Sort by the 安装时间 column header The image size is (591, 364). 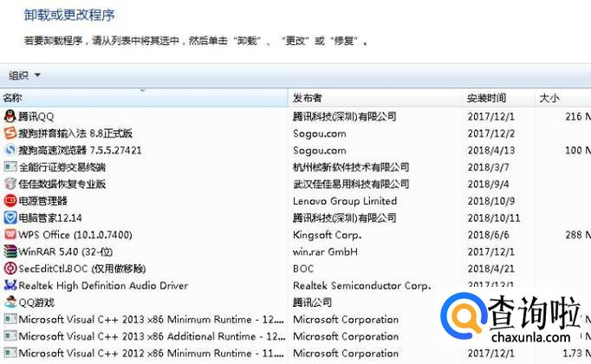pos(498,98)
